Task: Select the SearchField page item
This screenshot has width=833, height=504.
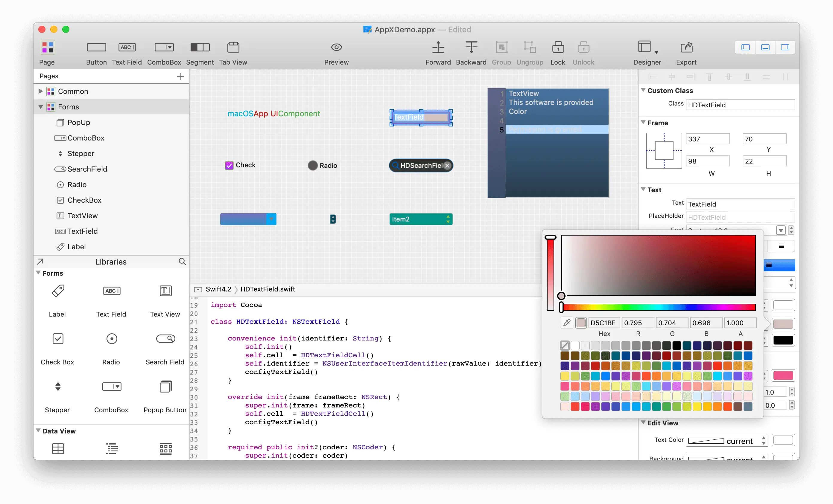Action: pos(87,169)
